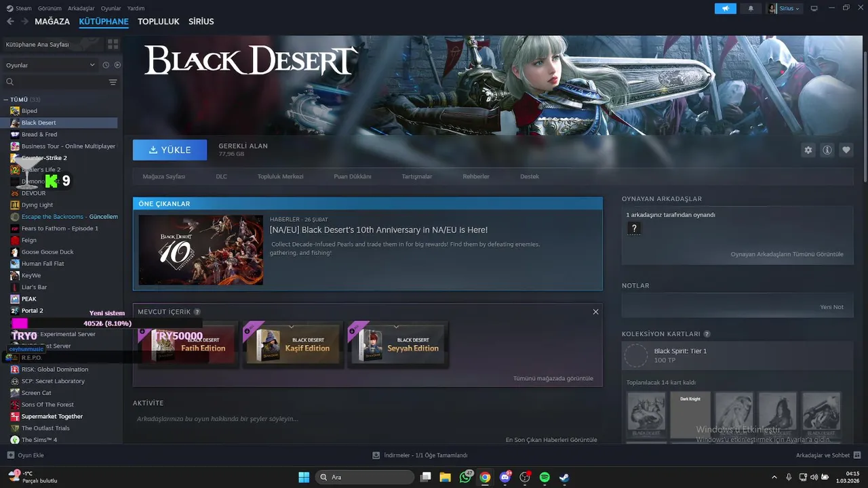Viewport: 868px width, 488px height.
Task: Open the Mağaza Sayfası tab
Action: 164,176
